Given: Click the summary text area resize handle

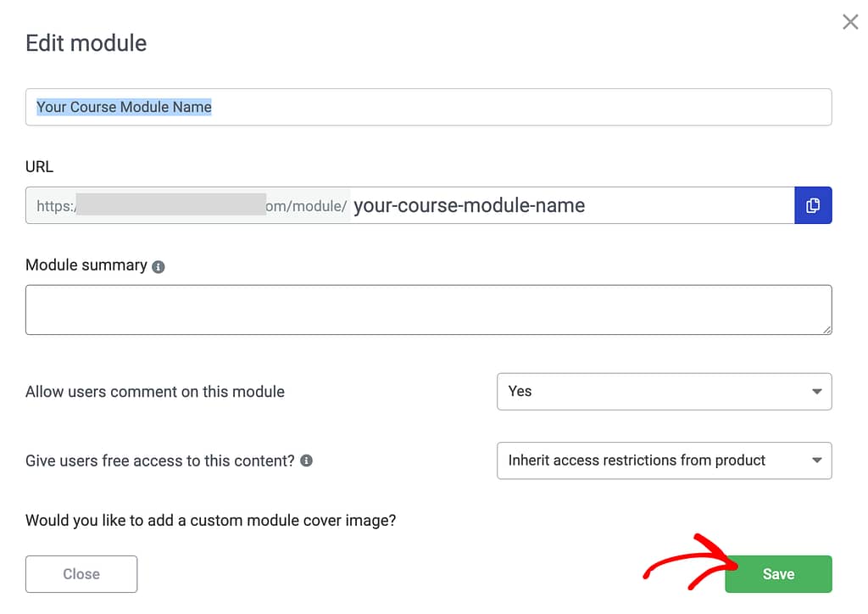Looking at the screenshot, I should point(826,329).
